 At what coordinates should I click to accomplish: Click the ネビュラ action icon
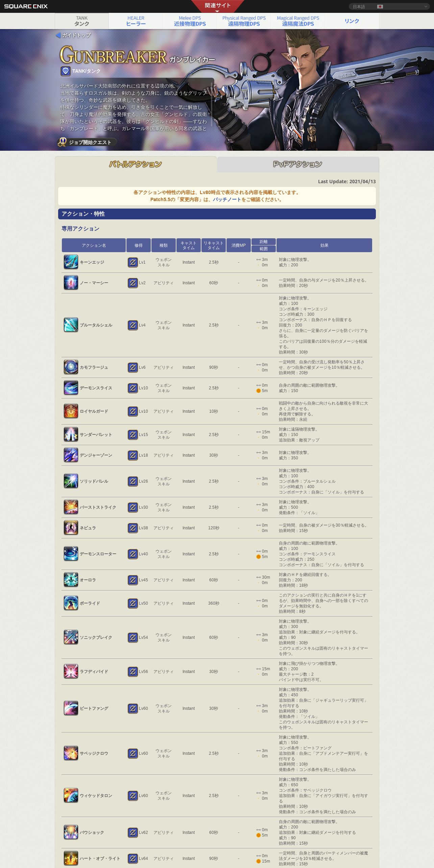[x=71, y=528]
